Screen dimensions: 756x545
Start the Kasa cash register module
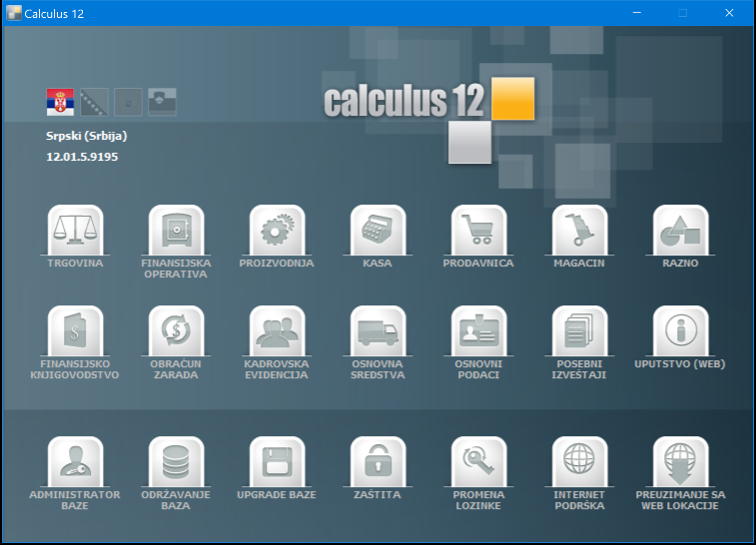click(x=378, y=231)
